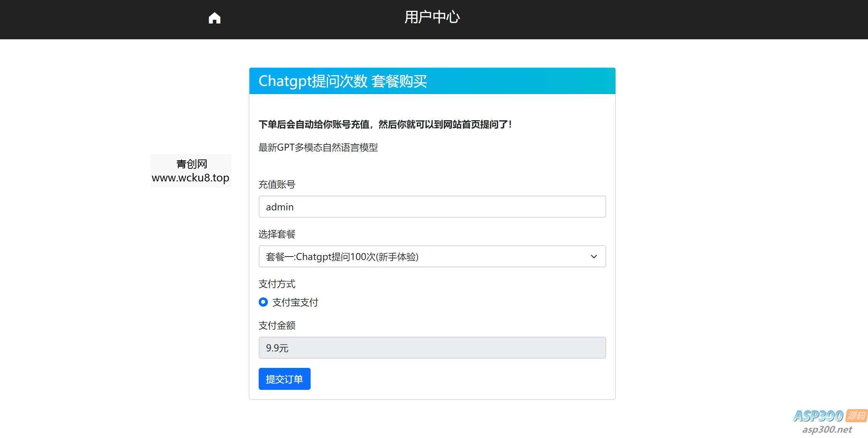Click the 青创网 site name text

click(x=191, y=163)
